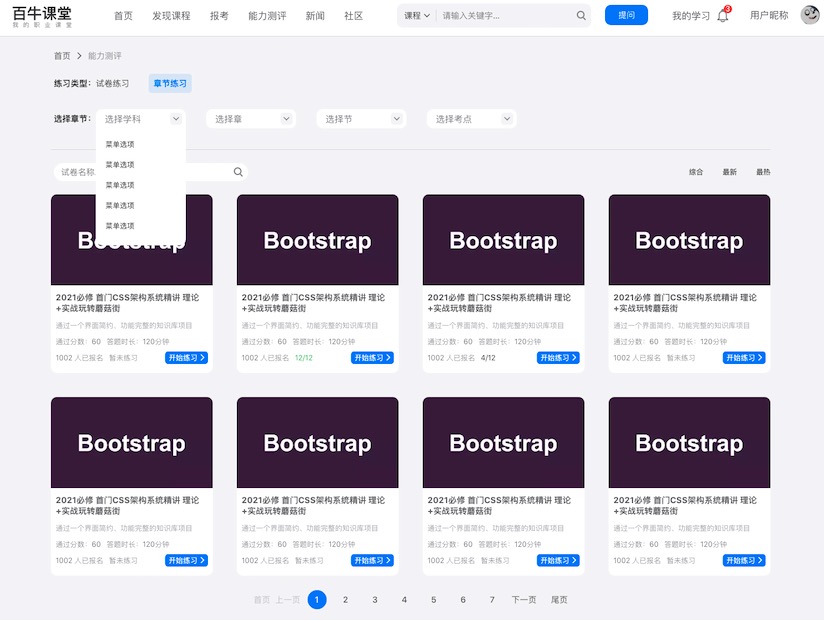Click the 百牛课堂 logo

[x=42, y=16]
